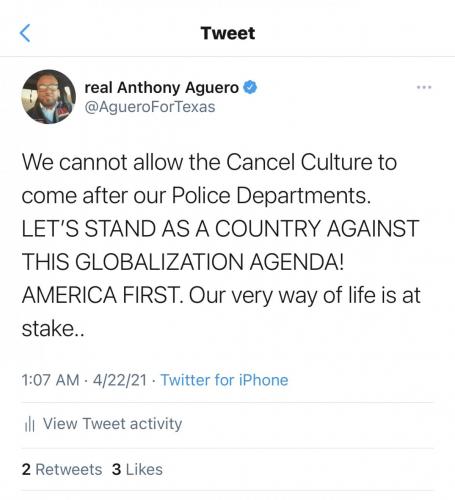
Task: Tap the 'THIS GLOBALIZATION AGENDA!' line
Action: point(183,262)
